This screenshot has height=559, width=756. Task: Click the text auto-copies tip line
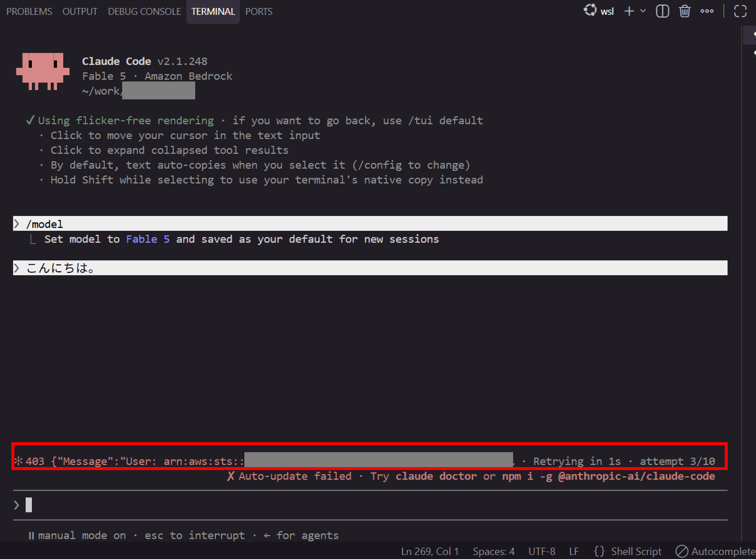[x=260, y=165]
